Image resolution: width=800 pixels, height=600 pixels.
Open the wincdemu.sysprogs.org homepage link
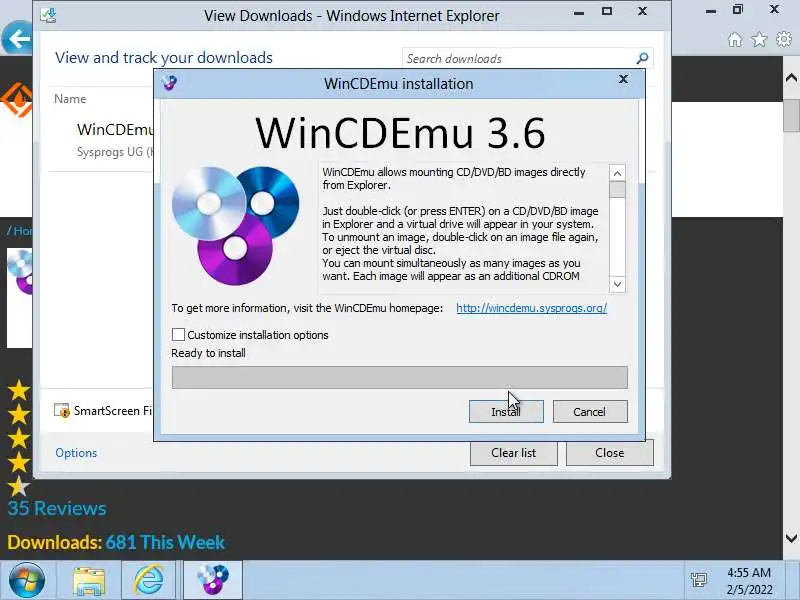point(531,308)
